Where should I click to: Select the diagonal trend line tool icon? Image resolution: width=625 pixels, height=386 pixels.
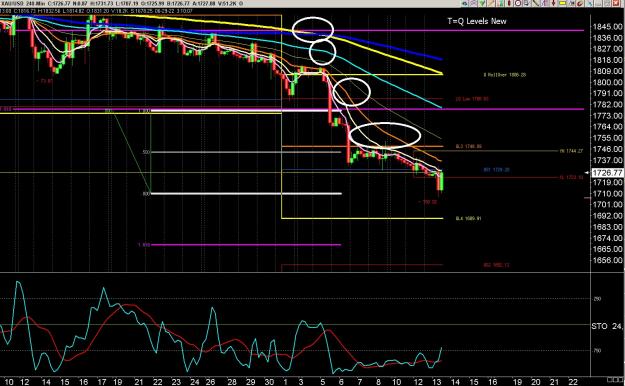coord(536,3)
